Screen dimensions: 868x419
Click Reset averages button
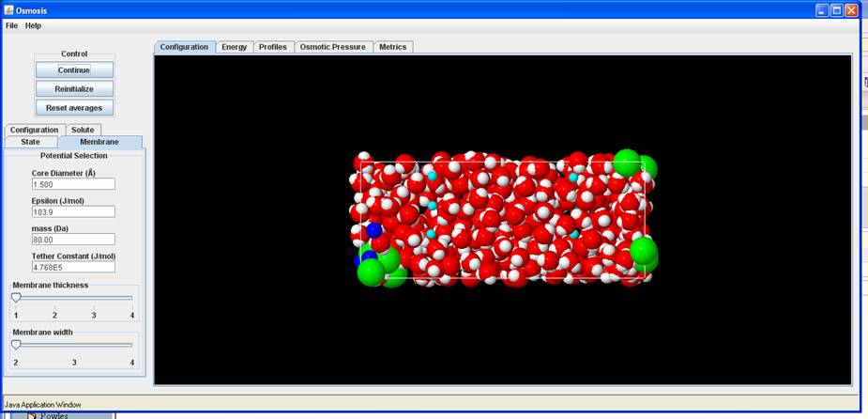(74, 107)
